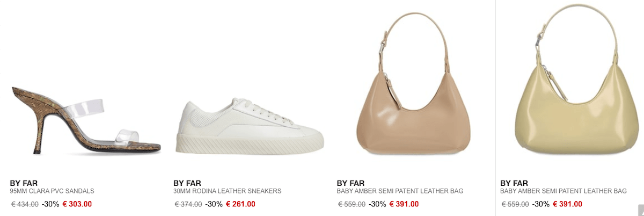Click the € 261.00 sale price

(240, 204)
